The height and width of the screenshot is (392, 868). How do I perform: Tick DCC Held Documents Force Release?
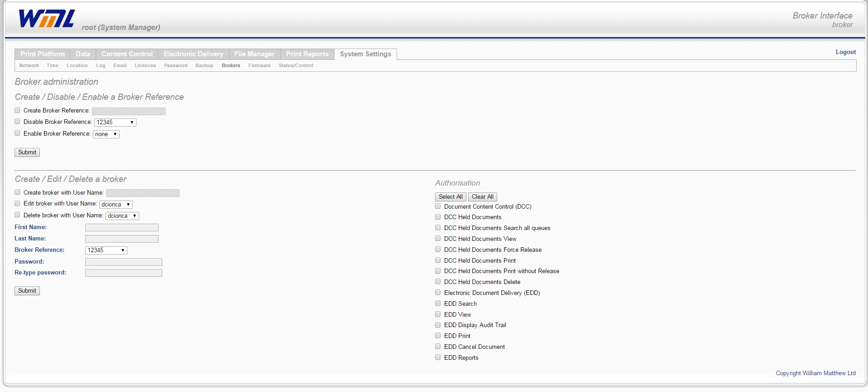click(x=438, y=250)
